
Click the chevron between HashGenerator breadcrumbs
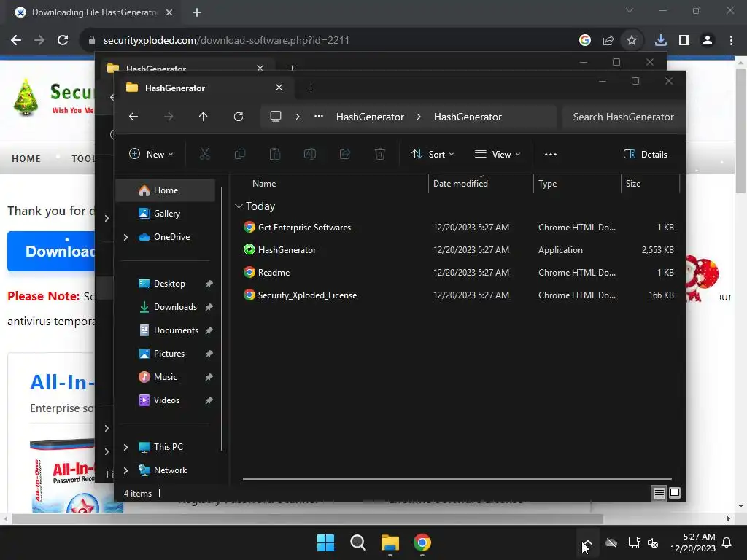419,117
